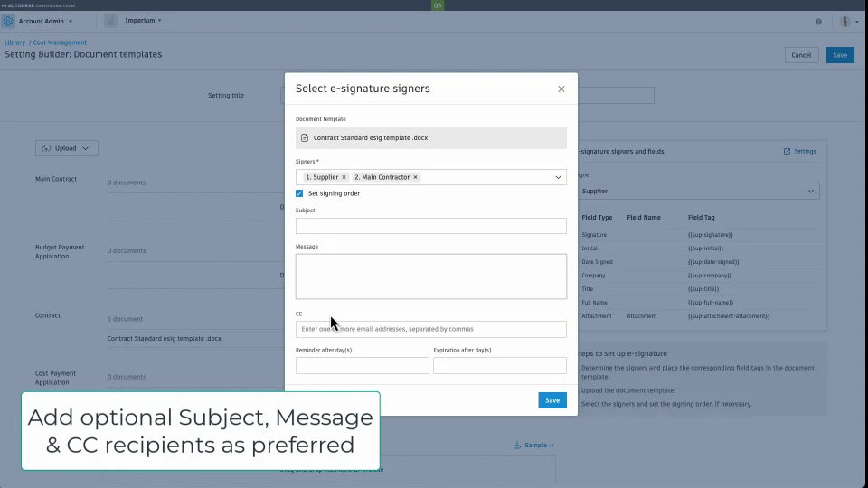Go to Library breadcrumb link
The height and width of the screenshot is (488, 868).
tap(14, 42)
